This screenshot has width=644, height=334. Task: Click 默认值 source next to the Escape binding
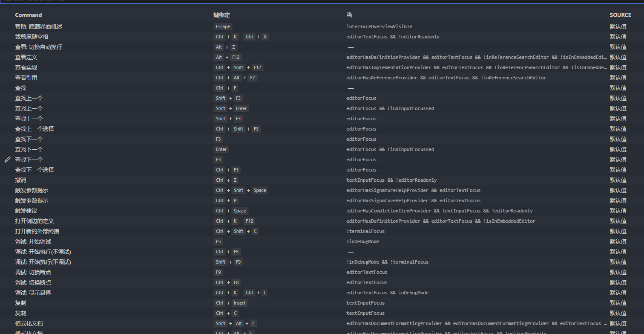618,26
